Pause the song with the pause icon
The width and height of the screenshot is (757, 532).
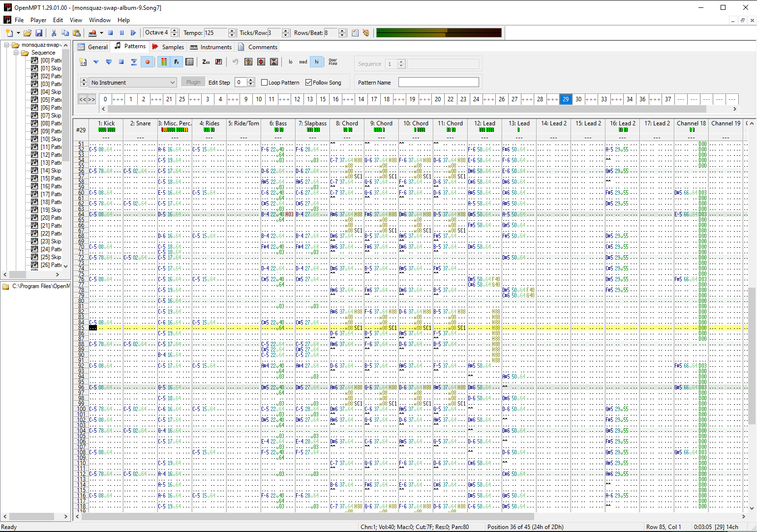point(122,33)
